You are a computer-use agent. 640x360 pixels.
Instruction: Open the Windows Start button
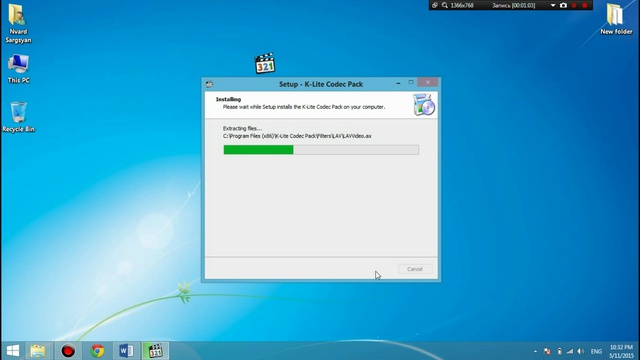(13, 351)
